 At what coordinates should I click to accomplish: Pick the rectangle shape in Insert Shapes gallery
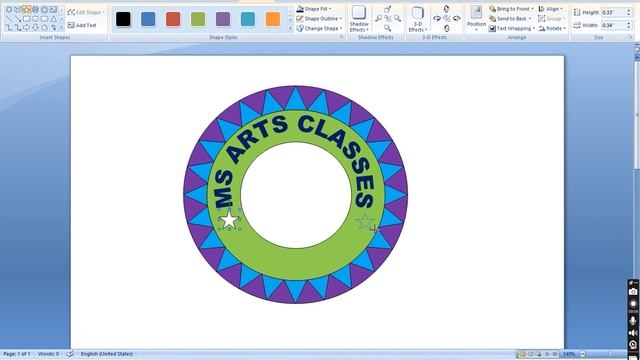[27, 19]
